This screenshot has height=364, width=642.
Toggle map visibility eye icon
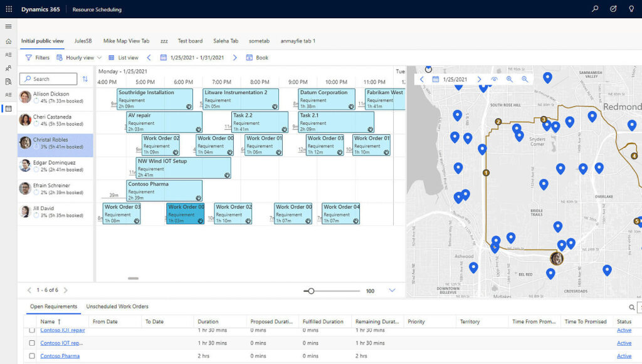pyautogui.click(x=494, y=80)
